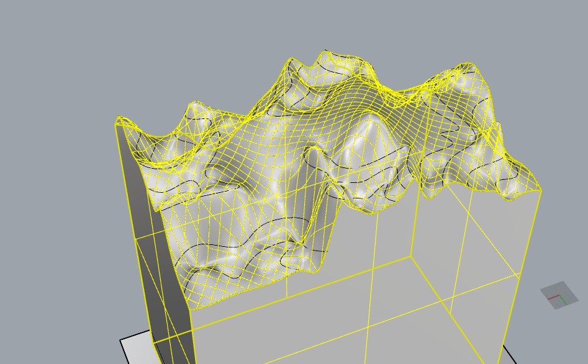Pick the terrain corner atop the right vertical edge

tap(540, 190)
